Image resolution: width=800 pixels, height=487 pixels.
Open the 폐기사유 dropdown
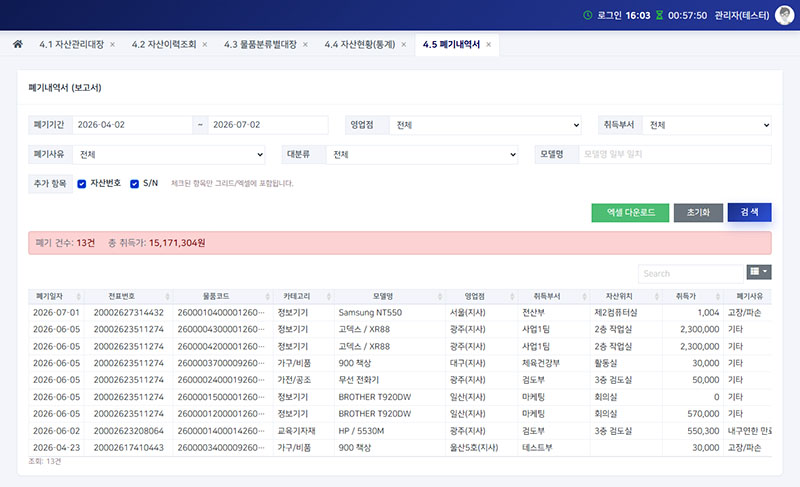pos(169,155)
